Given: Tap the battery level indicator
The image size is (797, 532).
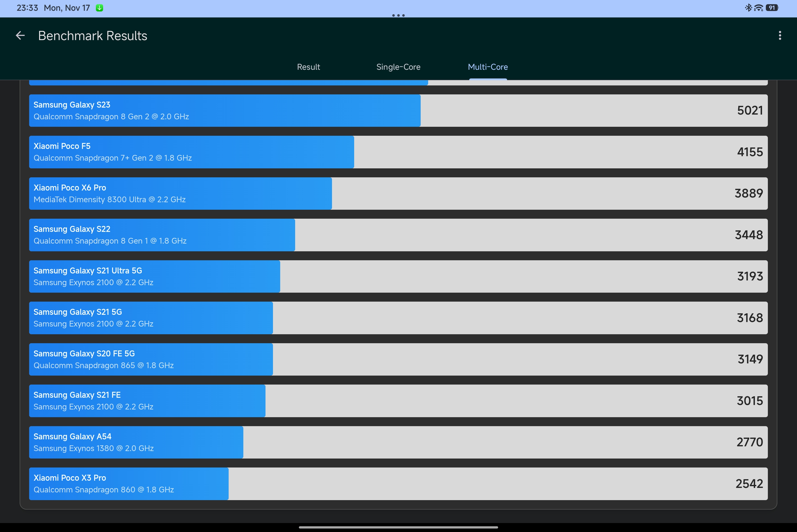Looking at the screenshot, I should coord(772,7).
